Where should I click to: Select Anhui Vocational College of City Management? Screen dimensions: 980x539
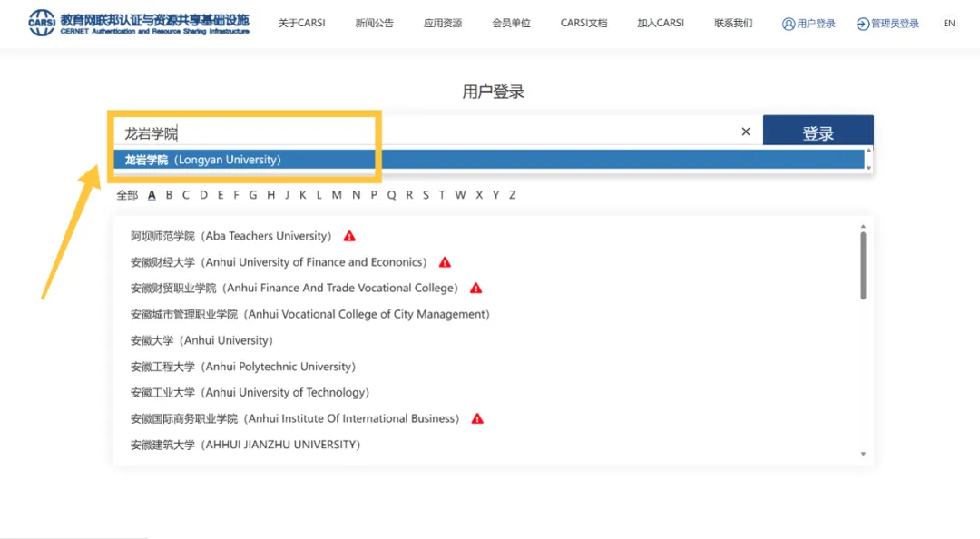coord(310,315)
